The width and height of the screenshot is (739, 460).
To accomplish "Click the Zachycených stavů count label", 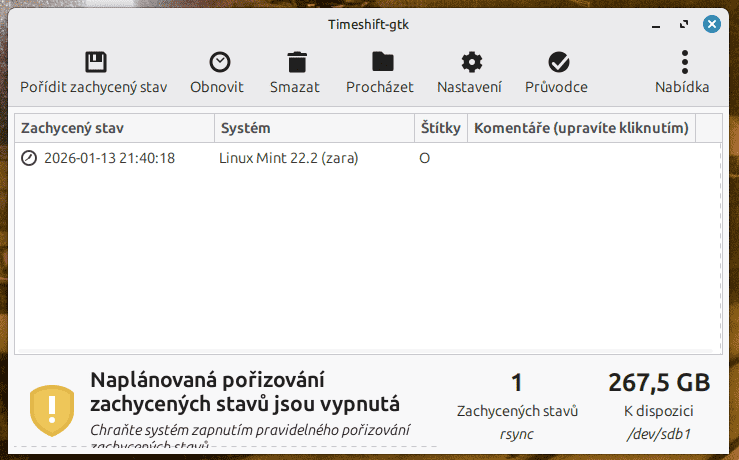I will point(517,411).
